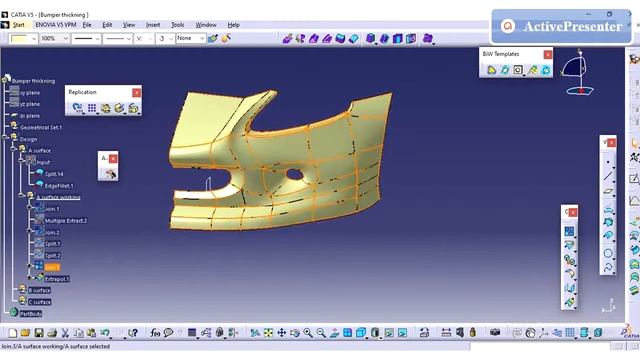The image size is (640, 360).
Task: Open the Help menu
Action: 233,25
